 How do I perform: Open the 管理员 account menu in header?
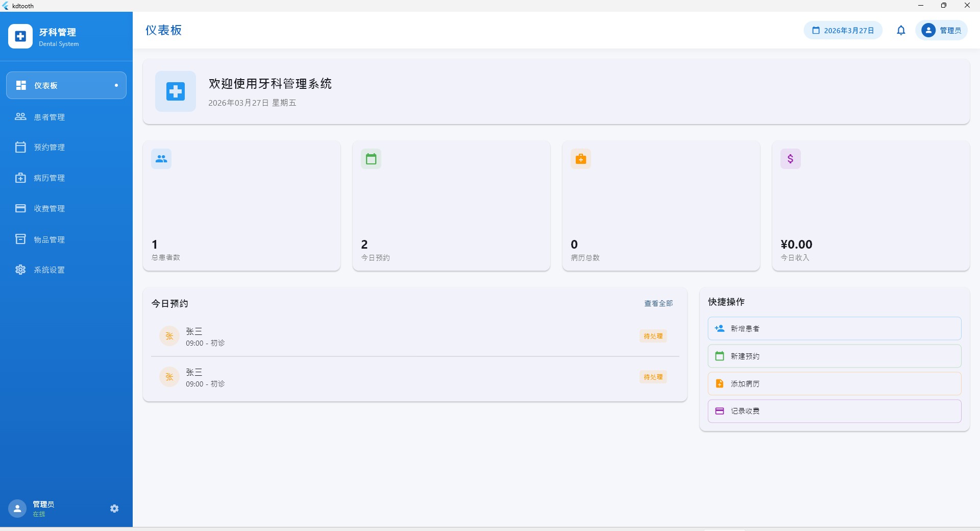(x=941, y=31)
